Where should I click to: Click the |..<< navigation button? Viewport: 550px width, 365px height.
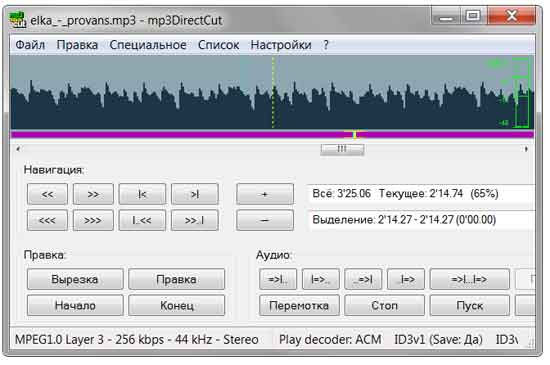[x=142, y=220]
